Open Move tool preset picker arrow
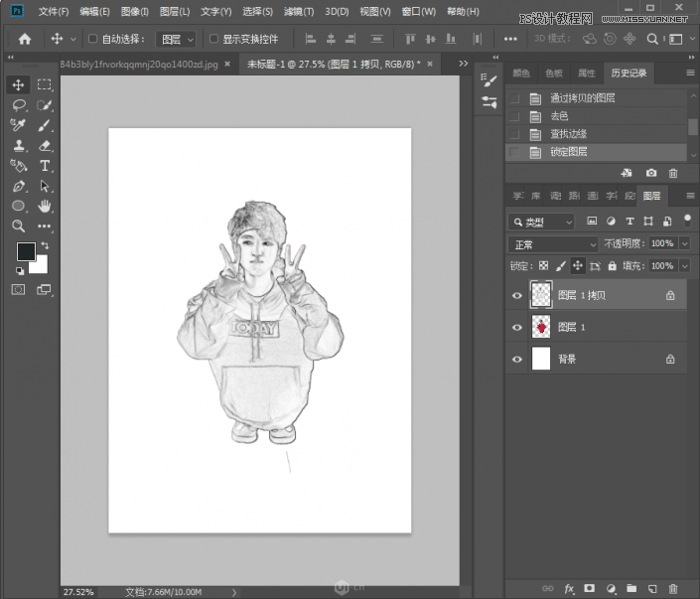 click(x=73, y=40)
